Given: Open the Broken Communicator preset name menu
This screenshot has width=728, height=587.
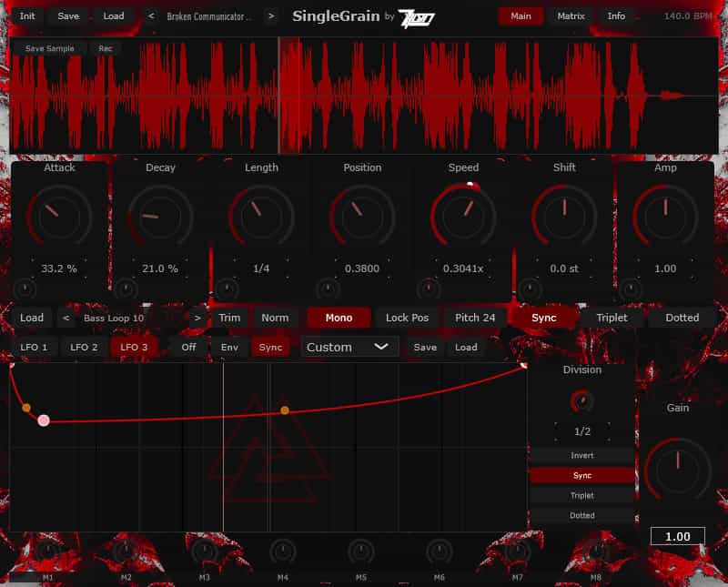Looking at the screenshot, I should [x=209, y=16].
